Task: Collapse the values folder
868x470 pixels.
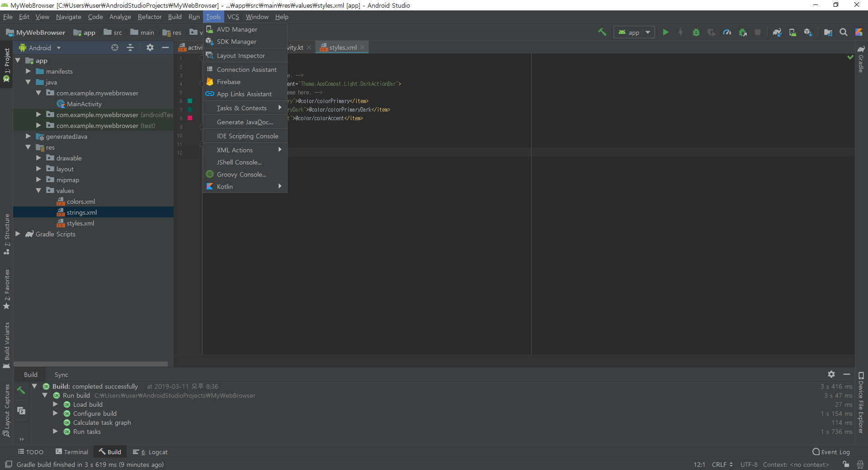Action: 38,191
